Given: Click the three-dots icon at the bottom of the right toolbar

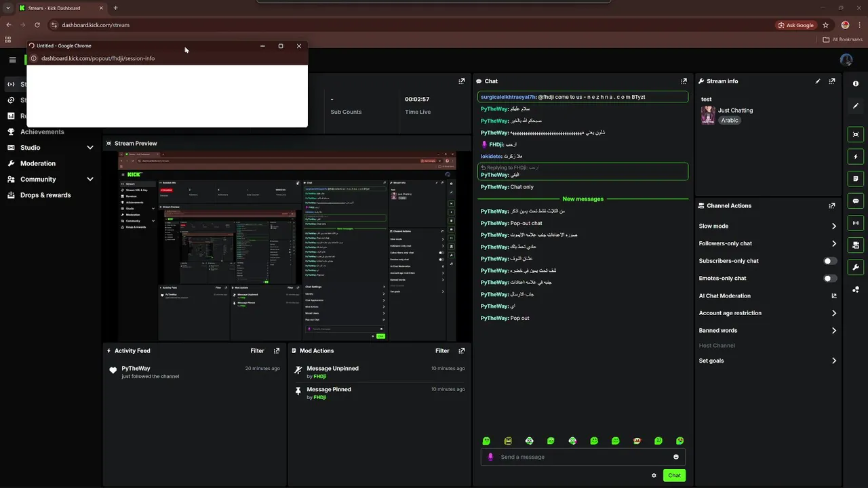Looking at the screenshot, I should [x=856, y=289].
